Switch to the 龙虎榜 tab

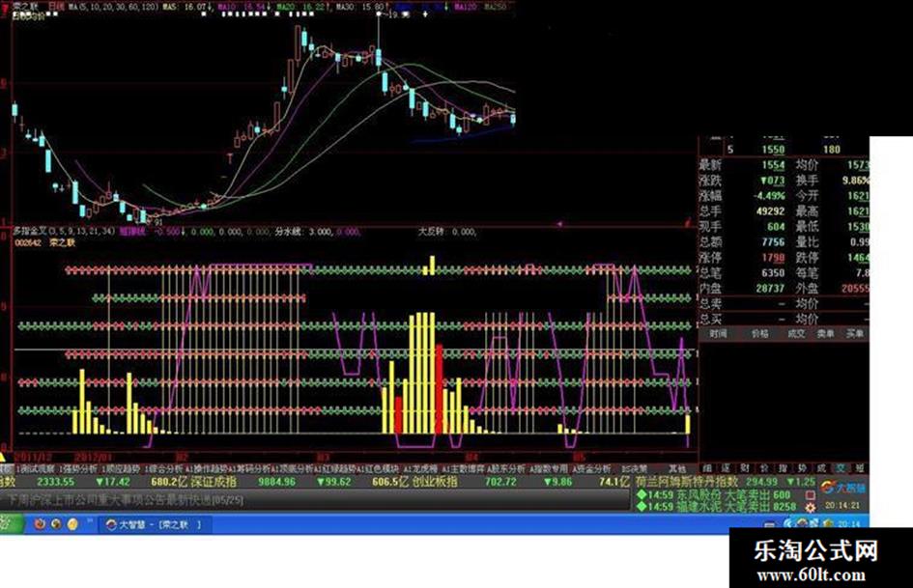pyautogui.click(x=420, y=468)
